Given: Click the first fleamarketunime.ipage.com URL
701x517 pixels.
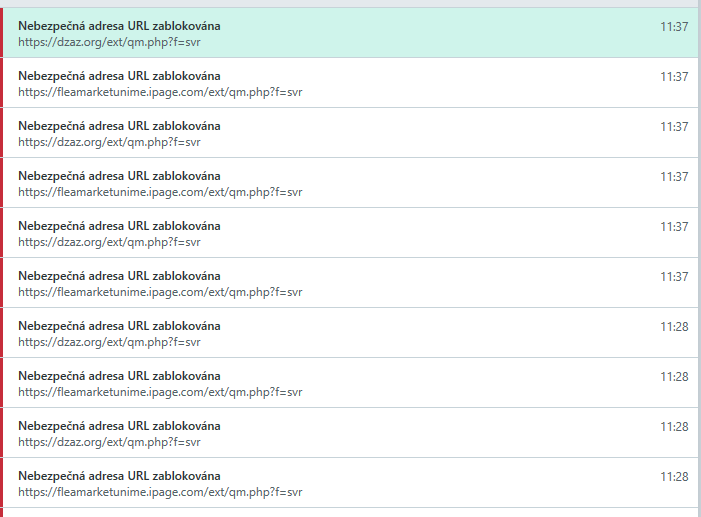Looking at the screenshot, I should coord(160,92).
